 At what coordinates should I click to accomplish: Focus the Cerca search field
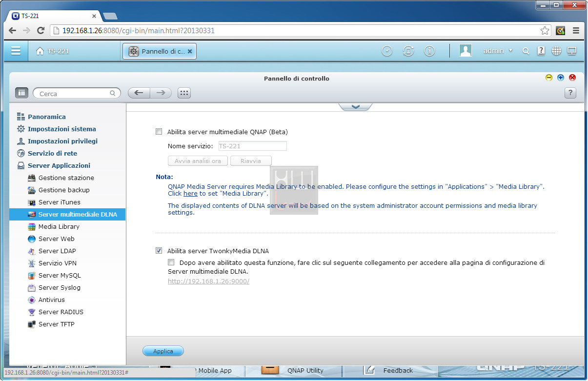[x=77, y=93]
